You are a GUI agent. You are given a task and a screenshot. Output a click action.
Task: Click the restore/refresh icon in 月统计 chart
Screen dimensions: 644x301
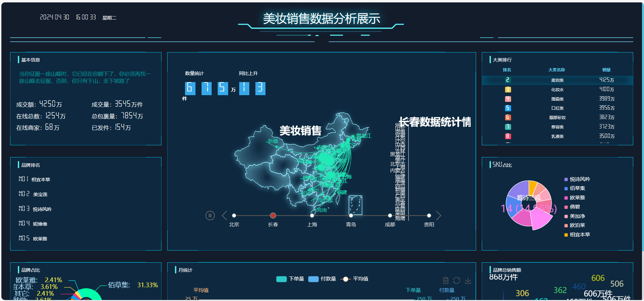pos(457,280)
